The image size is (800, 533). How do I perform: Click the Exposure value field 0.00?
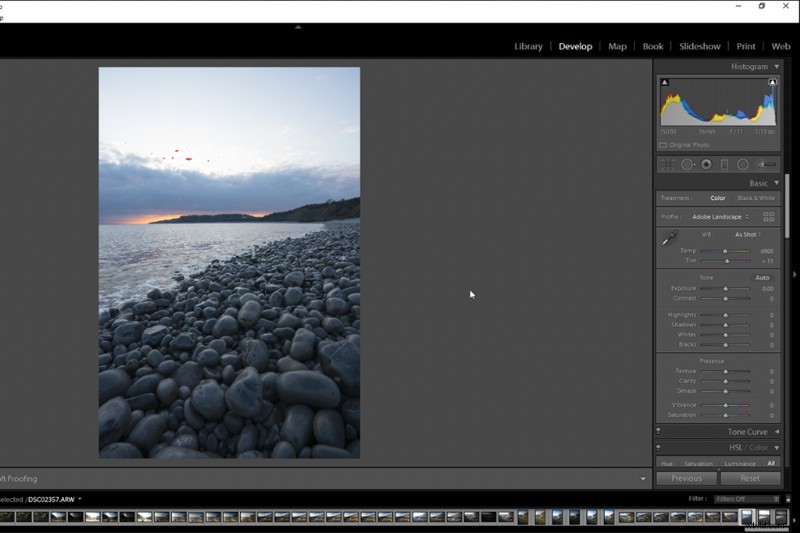pos(768,289)
